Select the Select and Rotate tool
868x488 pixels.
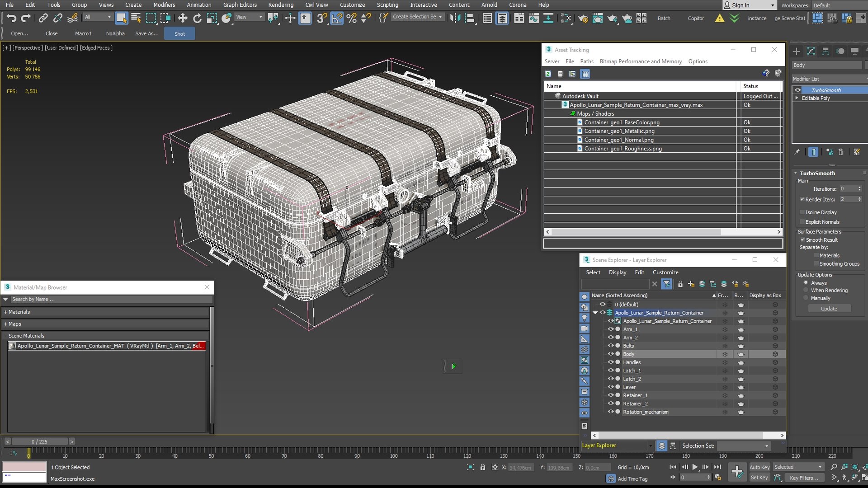click(x=197, y=18)
